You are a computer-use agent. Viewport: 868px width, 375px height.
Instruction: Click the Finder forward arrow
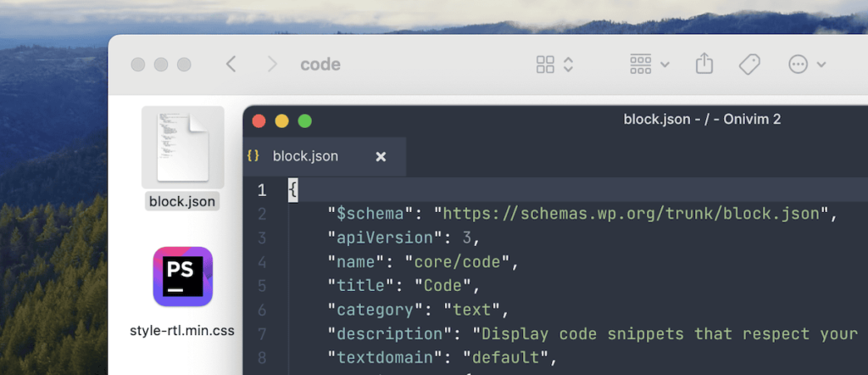point(271,64)
